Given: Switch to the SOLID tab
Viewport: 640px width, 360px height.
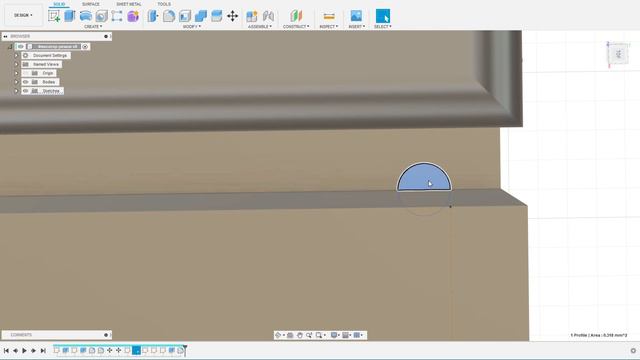Looking at the screenshot, I should pyautogui.click(x=59, y=4).
